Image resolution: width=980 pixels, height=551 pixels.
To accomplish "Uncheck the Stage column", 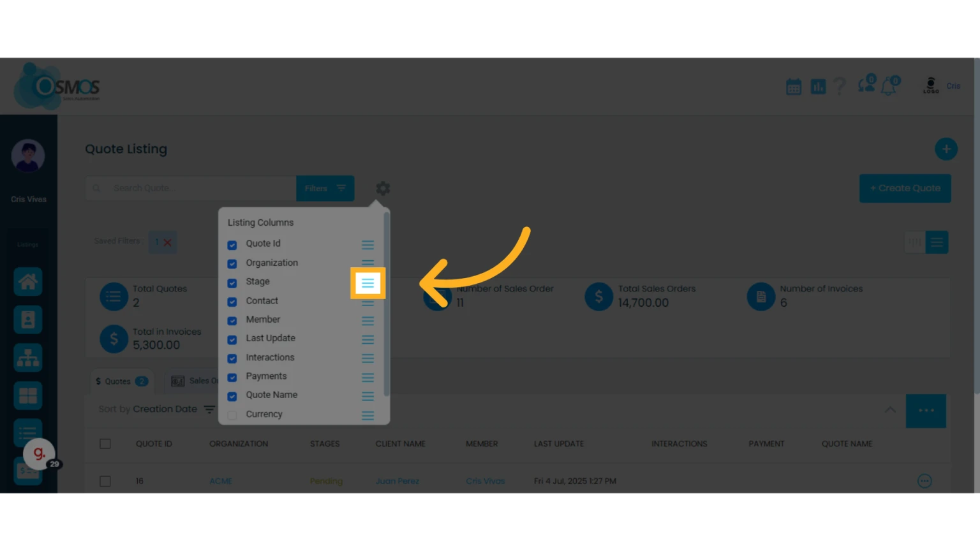I will (232, 283).
